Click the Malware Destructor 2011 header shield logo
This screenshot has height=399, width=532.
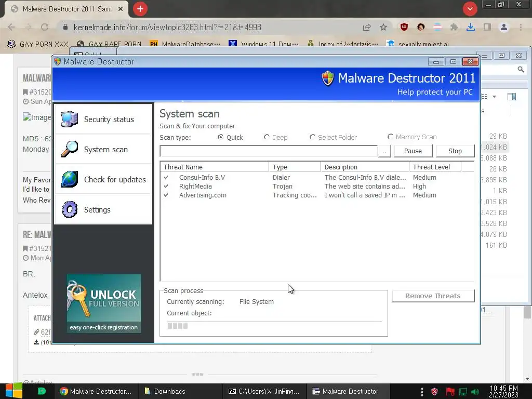pos(328,78)
